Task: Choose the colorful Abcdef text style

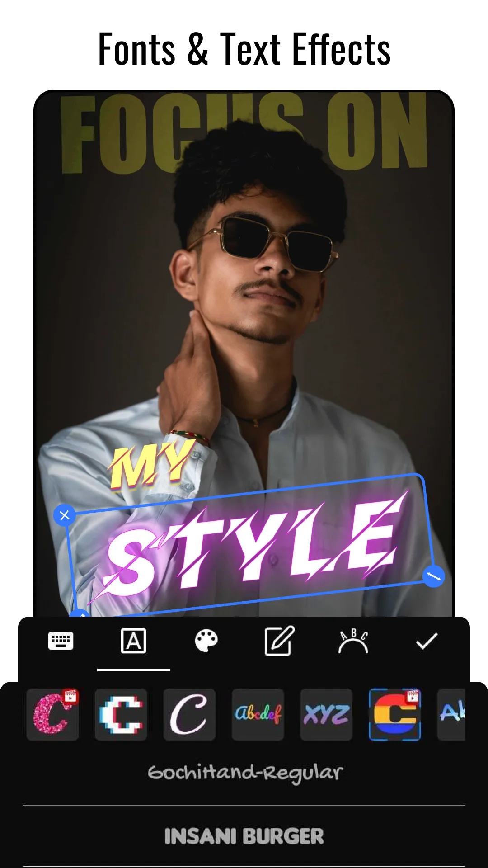Action: click(258, 714)
